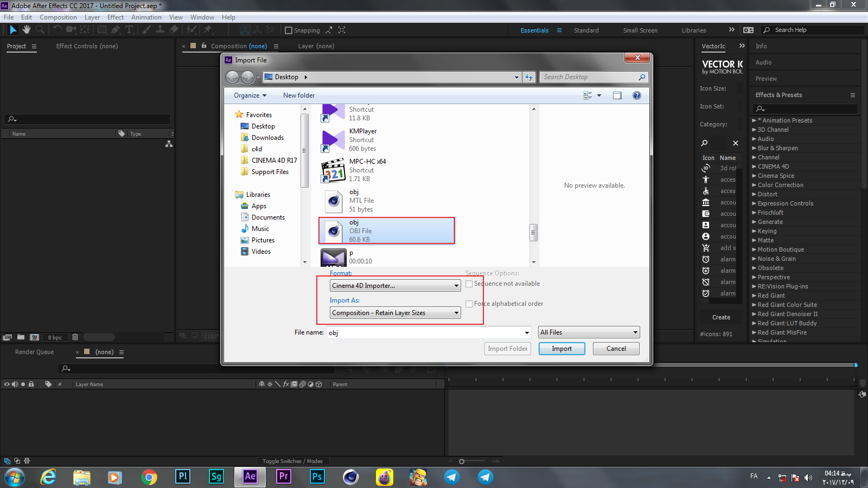Select the Hand tool
This screenshot has height=488, width=868.
pos(27,30)
